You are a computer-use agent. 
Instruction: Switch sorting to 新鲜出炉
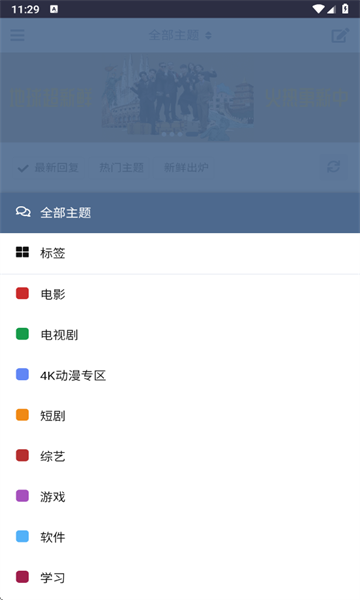point(186,168)
